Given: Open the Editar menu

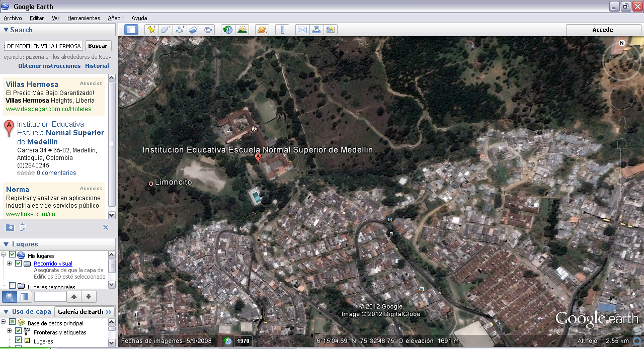Looking at the screenshot, I should [37, 18].
